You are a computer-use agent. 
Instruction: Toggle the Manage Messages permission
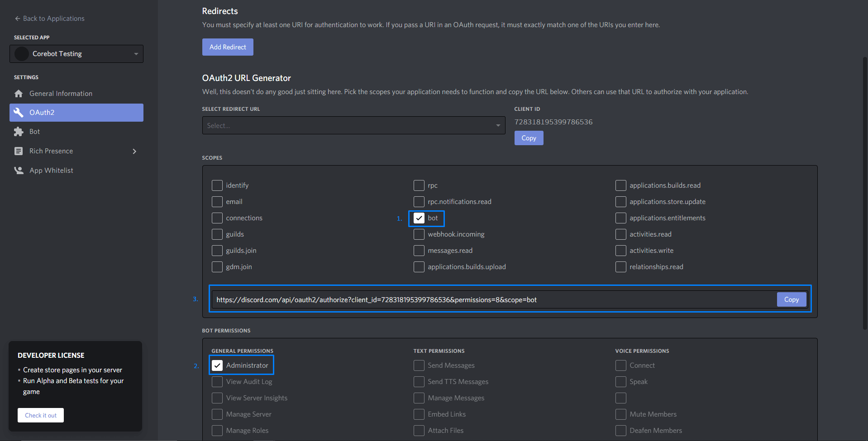pyautogui.click(x=419, y=398)
